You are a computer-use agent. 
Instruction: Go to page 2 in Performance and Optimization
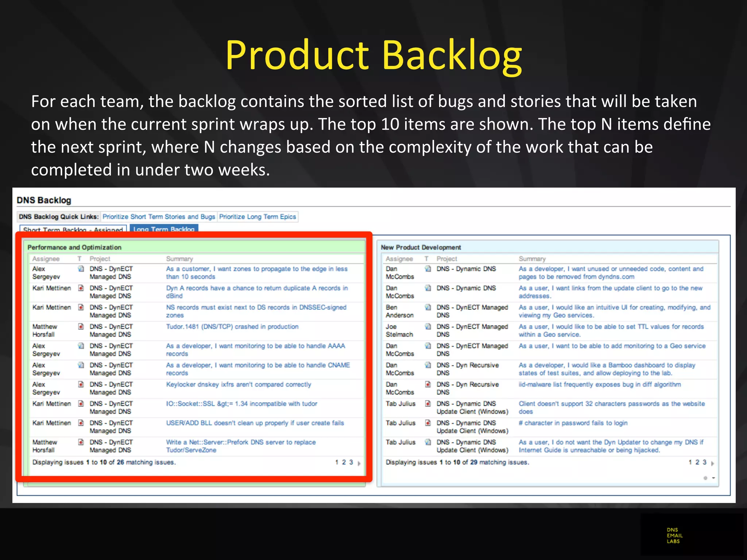(x=344, y=462)
